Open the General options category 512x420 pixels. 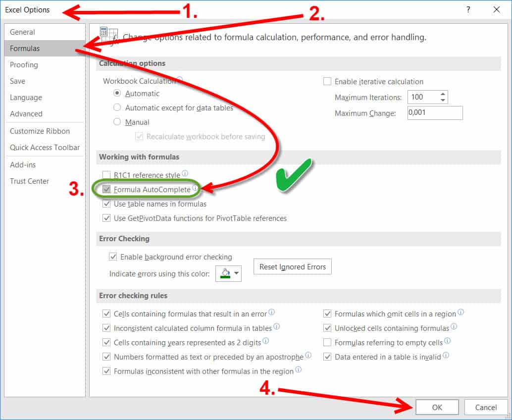[x=45, y=32]
